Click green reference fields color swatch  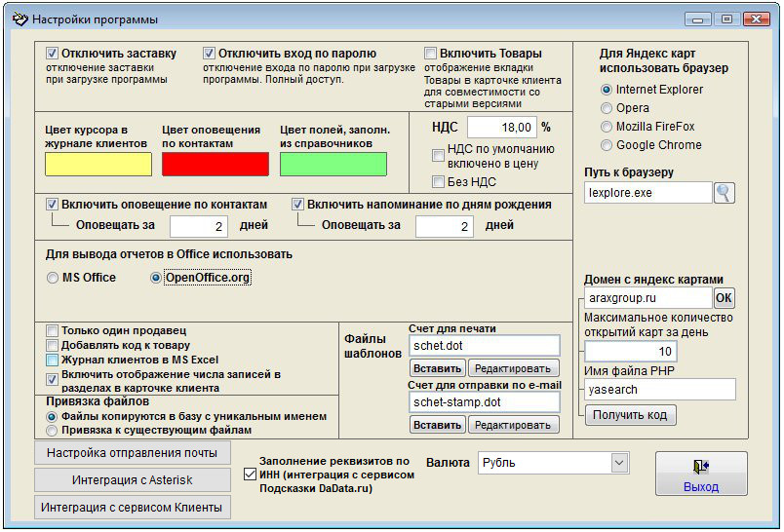point(333,165)
